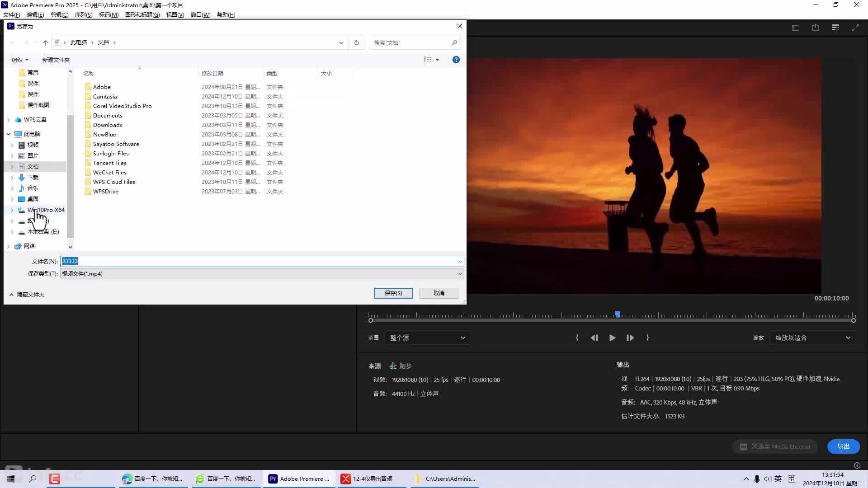Open the 序列(S) menu

pos(84,14)
